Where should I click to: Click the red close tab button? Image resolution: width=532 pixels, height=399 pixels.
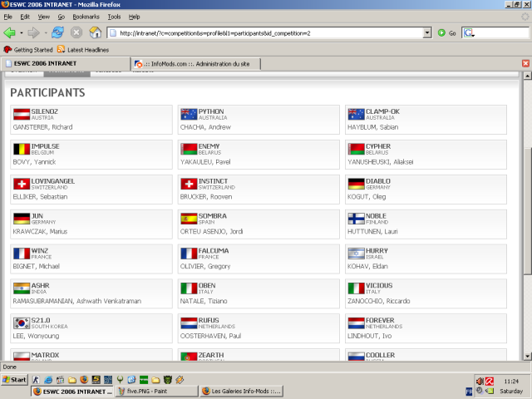pyautogui.click(x=525, y=63)
